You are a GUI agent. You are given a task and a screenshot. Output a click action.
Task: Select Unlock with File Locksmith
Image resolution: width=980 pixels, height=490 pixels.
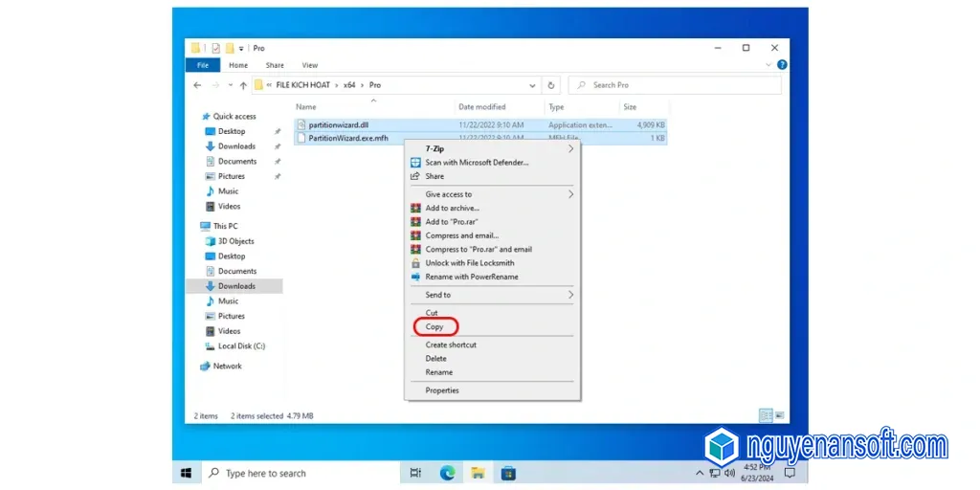(492, 263)
